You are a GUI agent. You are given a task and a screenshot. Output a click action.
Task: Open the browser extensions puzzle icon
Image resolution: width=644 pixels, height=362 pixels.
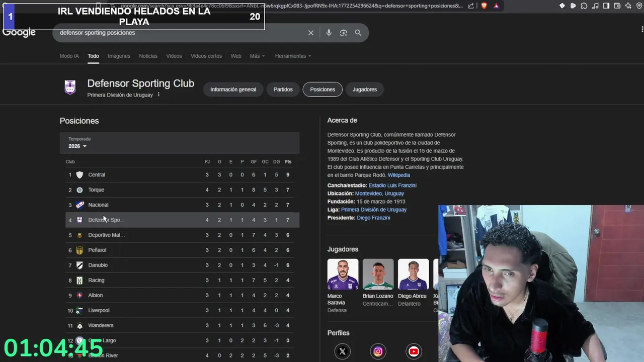tap(584, 6)
